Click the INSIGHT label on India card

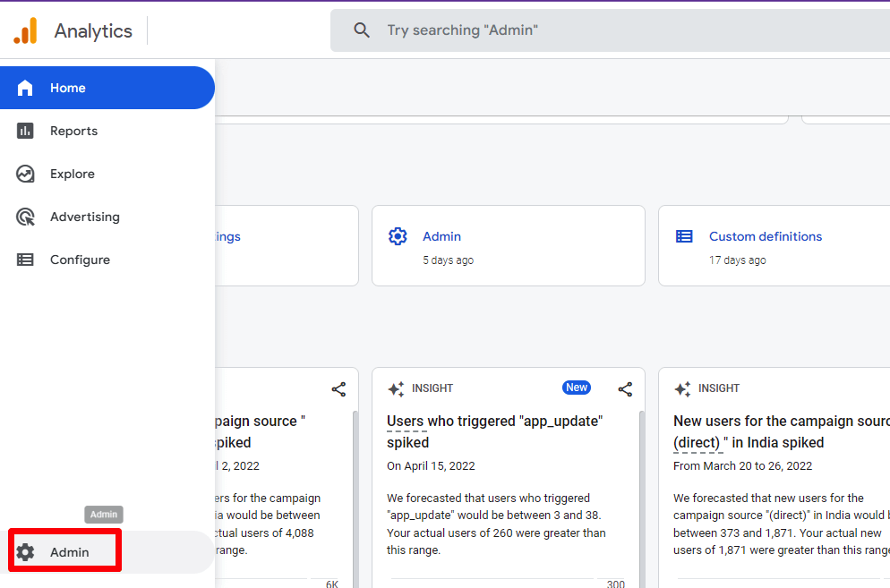coord(719,388)
